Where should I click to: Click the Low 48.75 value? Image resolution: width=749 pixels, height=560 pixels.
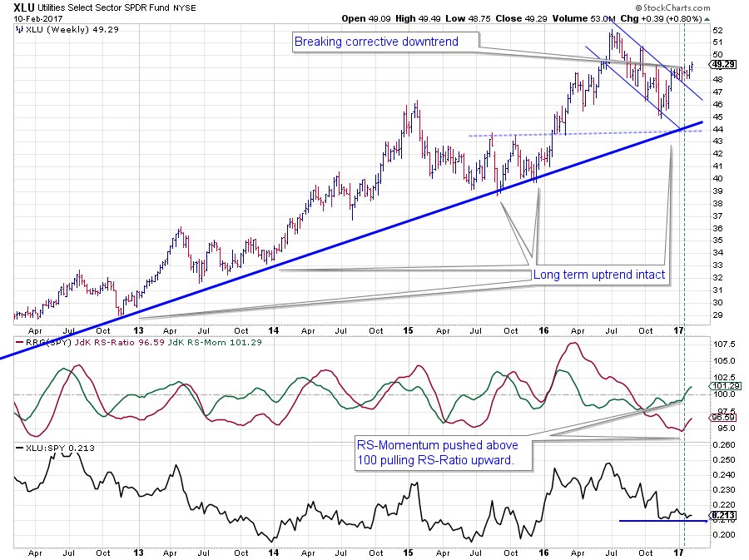(x=468, y=18)
